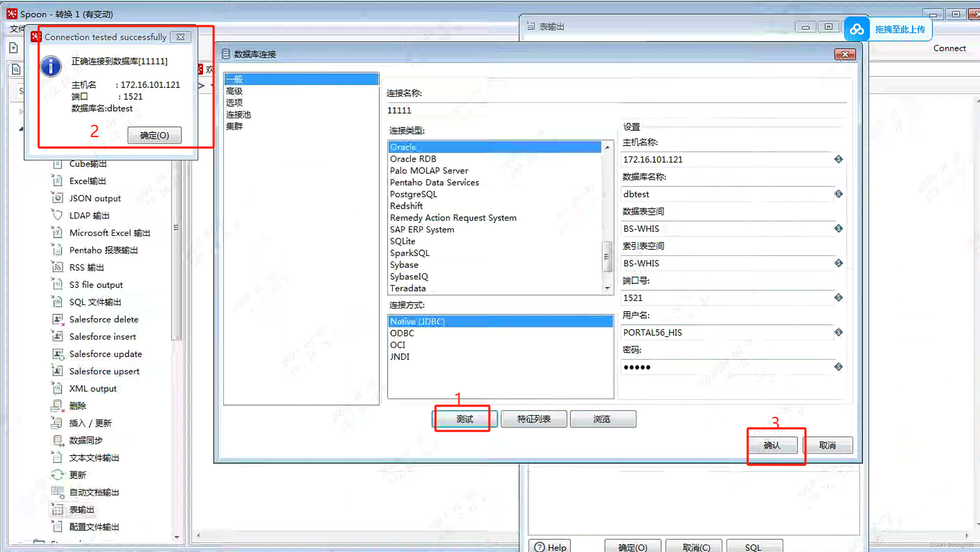Click the 连接名称 input field
This screenshot has height=552, width=980.
click(x=617, y=110)
